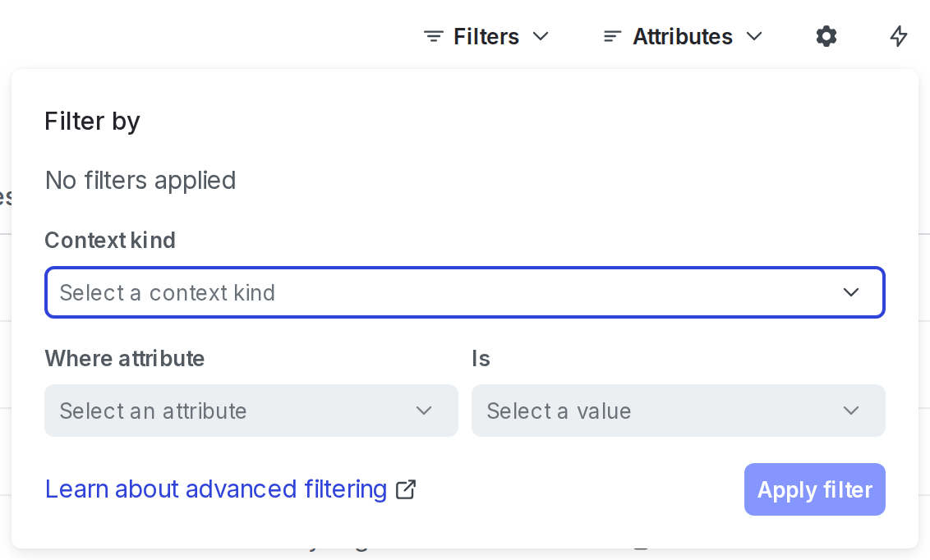Open the Select a context kind dropdown
This screenshot has height=560, width=930.
[x=464, y=292]
